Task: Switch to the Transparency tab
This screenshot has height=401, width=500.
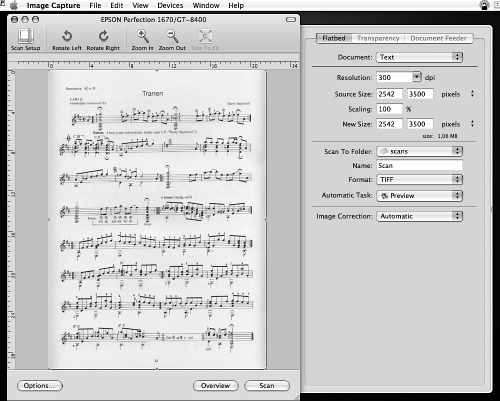Action: point(378,38)
